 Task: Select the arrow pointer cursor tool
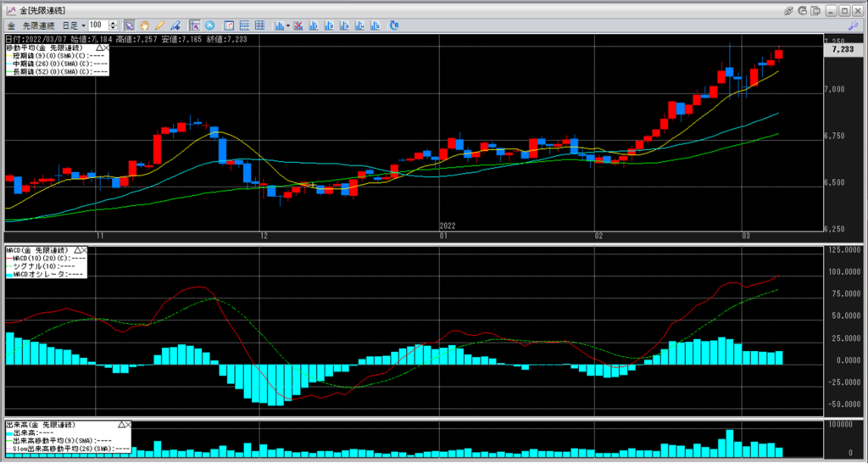tap(130, 25)
